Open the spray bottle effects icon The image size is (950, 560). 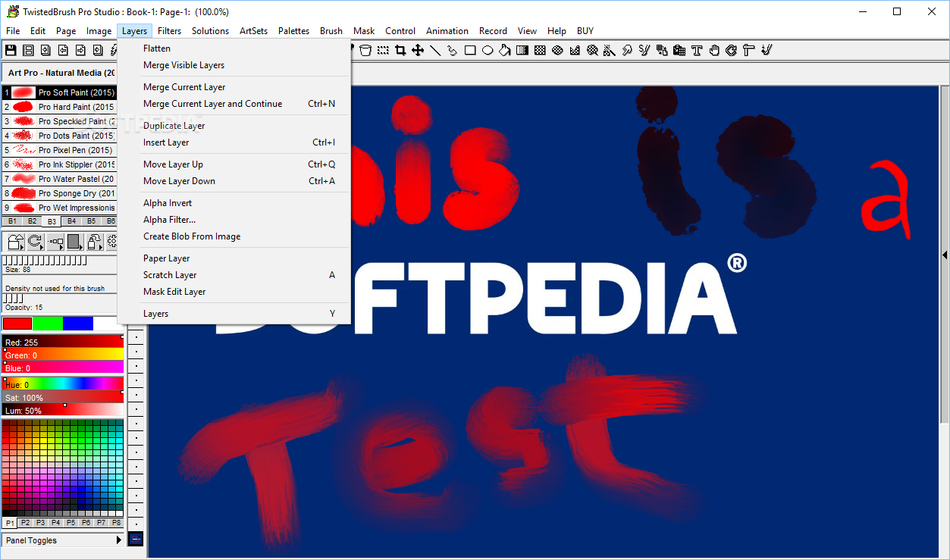(x=95, y=242)
